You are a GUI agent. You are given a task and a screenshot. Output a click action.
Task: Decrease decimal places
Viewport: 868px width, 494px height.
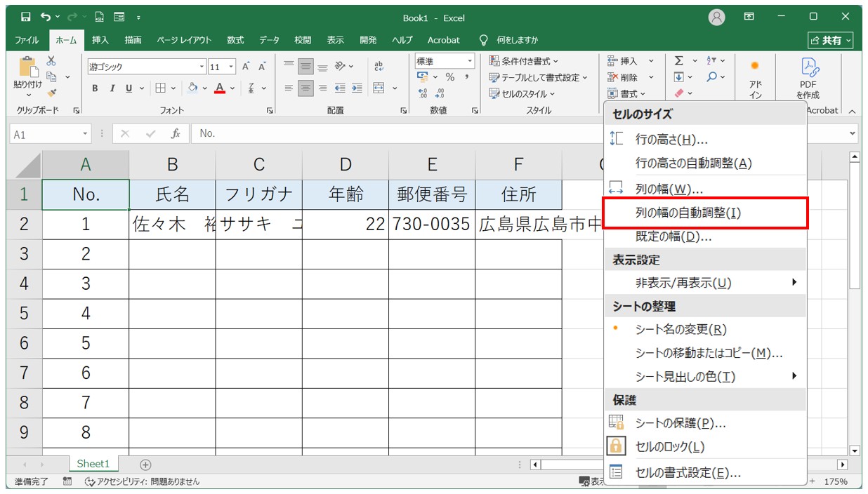440,93
